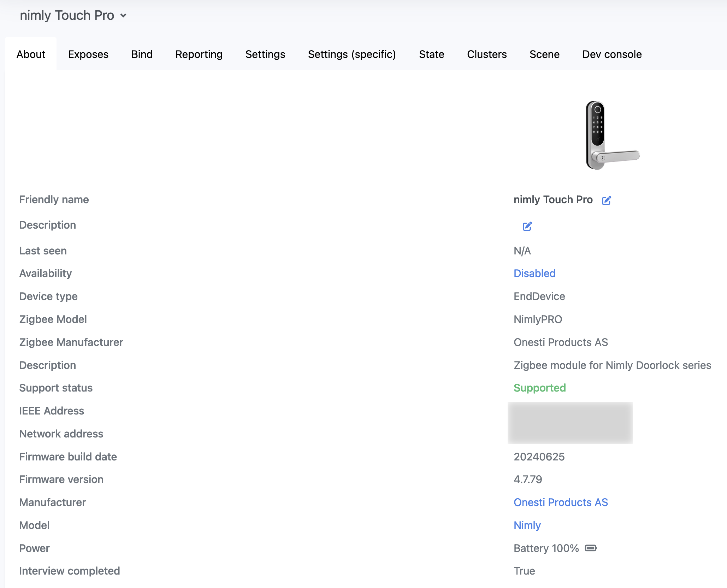Click the Battery 100% power text
The width and height of the screenshot is (727, 588).
(x=546, y=548)
